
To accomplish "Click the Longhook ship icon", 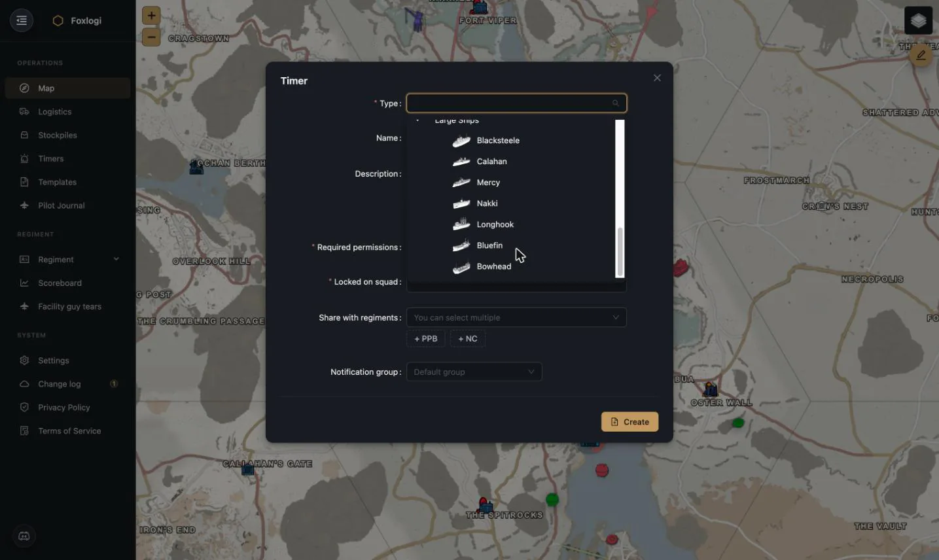I will [461, 224].
